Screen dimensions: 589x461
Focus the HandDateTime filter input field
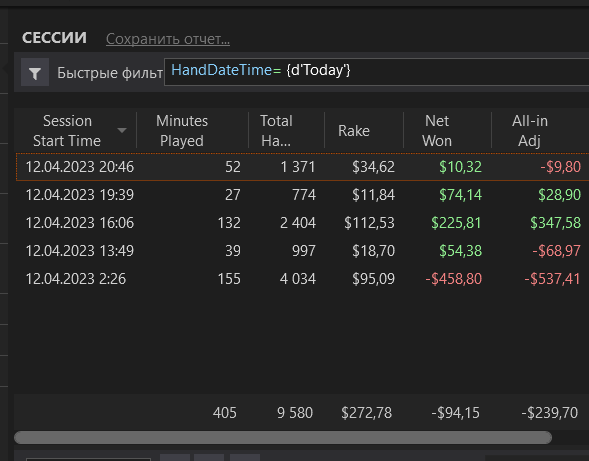pyautogui.click(x=376, y=72)
